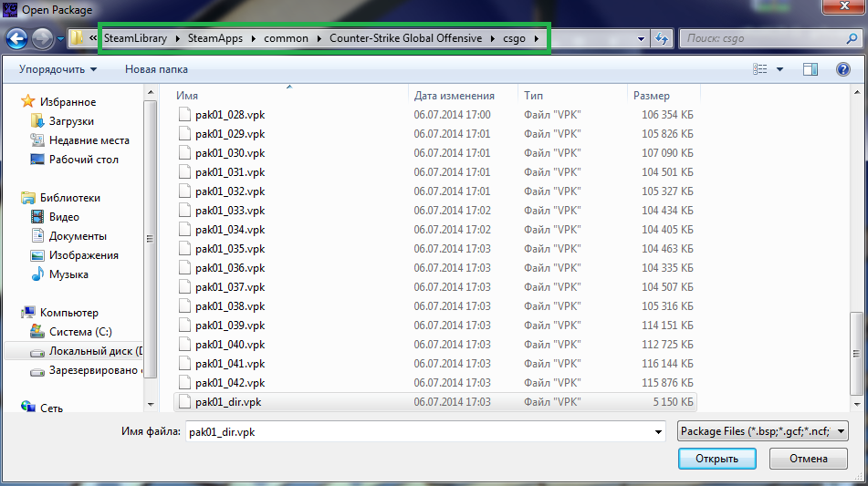The image size is (868, 486).
Task: Click the Forward navigation arrow button
Action: pyautogui.click(x=42, y=38)
